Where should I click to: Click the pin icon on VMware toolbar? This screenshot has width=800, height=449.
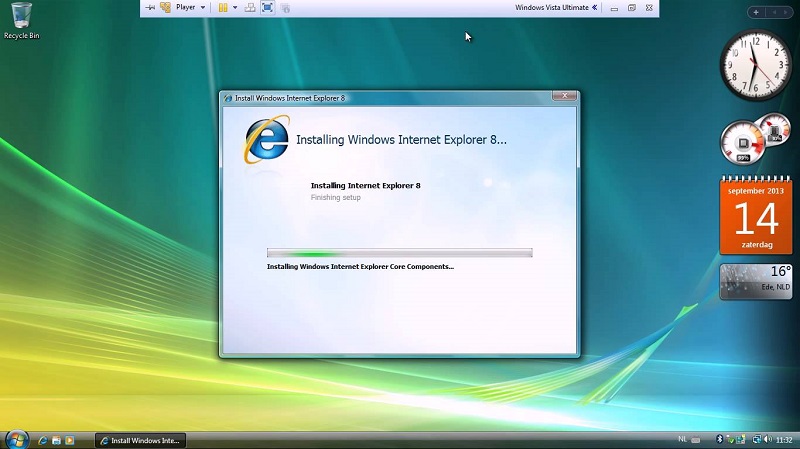click(x=151, y=8)
